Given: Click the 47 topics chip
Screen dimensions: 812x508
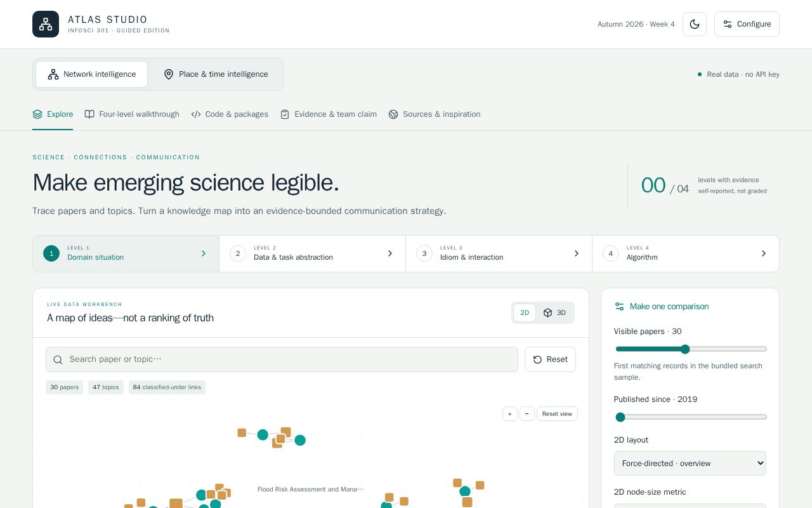Looking at the screenshot, I should 105,387.
